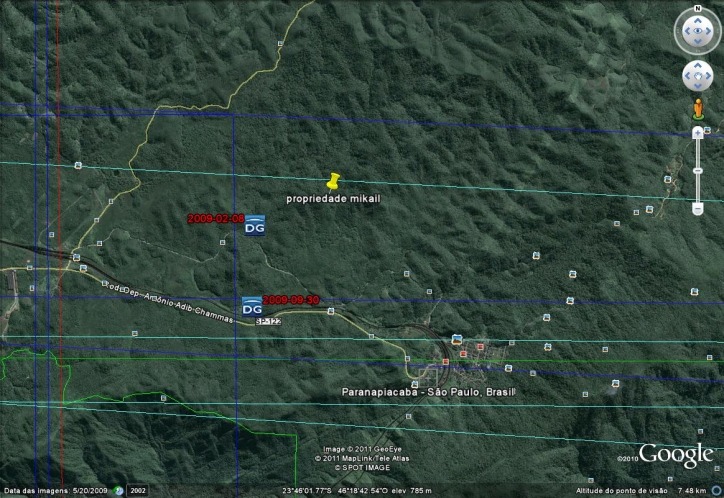Select the red 2009-09-30 date label
Image resolution: width=724 pixels, height=498 pixels.
[290, 300]
